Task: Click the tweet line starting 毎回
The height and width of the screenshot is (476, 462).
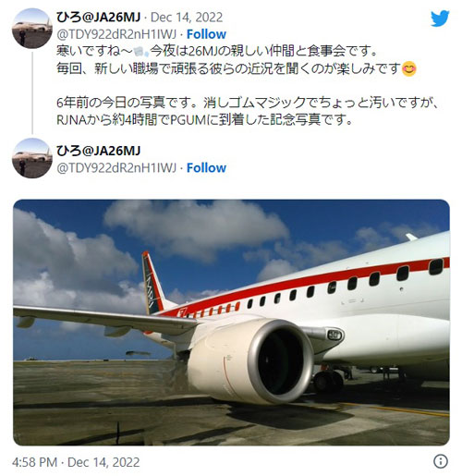Action: [237, 68]
